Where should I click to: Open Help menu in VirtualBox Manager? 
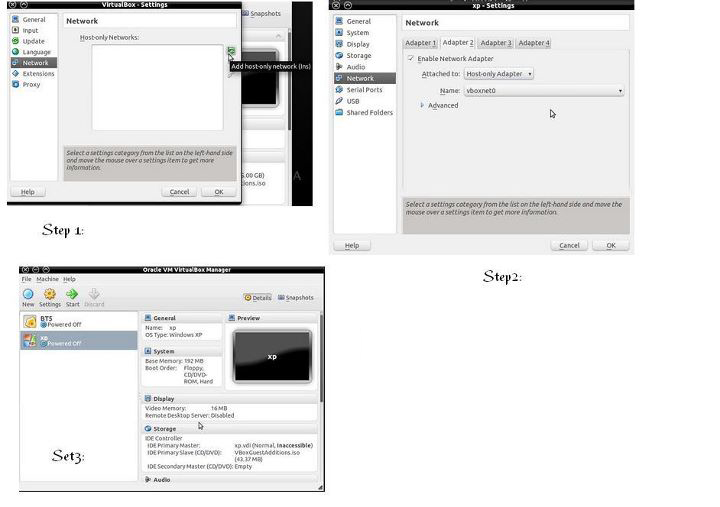click(x=69, y=279)
